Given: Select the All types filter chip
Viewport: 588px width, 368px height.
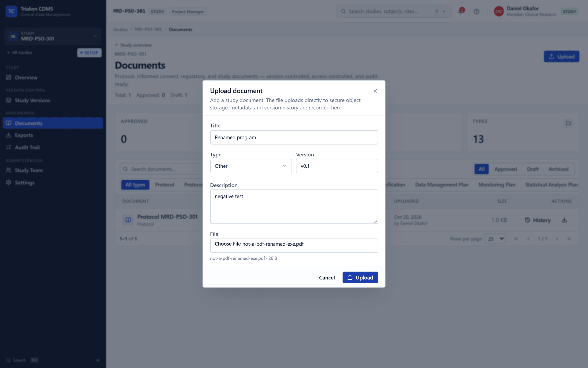Looking at the screenshot, I should (135, 185).
